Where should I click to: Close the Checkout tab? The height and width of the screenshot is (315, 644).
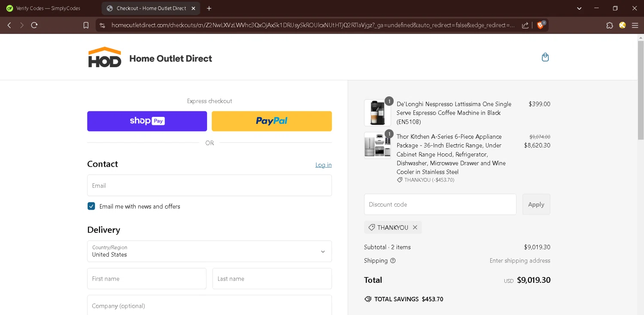coord(193,8)
